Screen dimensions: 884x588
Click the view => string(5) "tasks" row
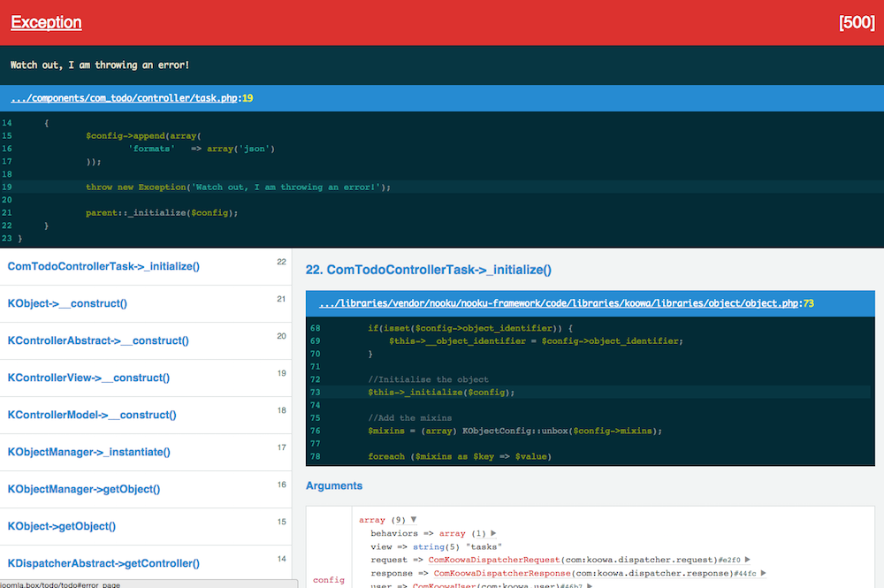pos(437,546)
